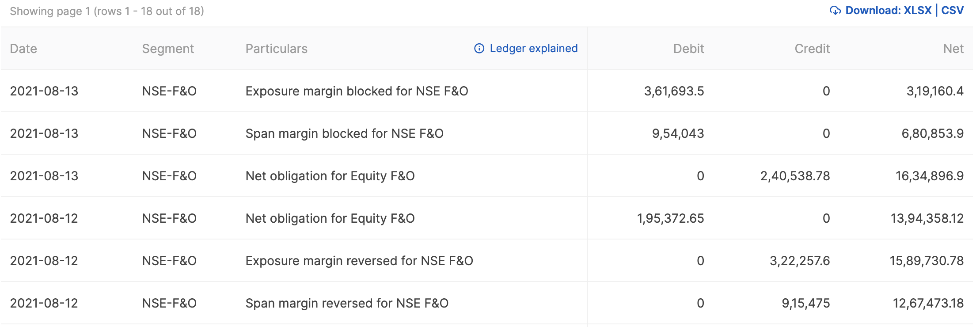This screenshot has height=327, width=980.
Task: Download ledger as CSV
Action: coord(953,11)
